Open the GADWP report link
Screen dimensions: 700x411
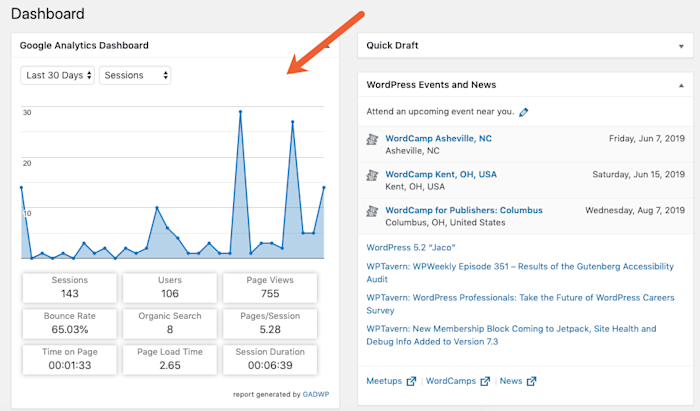click(x=316, y=394)
